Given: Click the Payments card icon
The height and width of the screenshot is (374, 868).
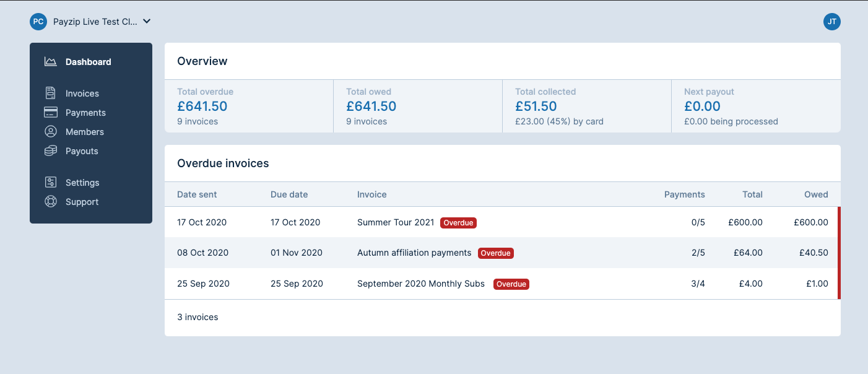Looking at the screenshot, I should [x=51, y=112].
